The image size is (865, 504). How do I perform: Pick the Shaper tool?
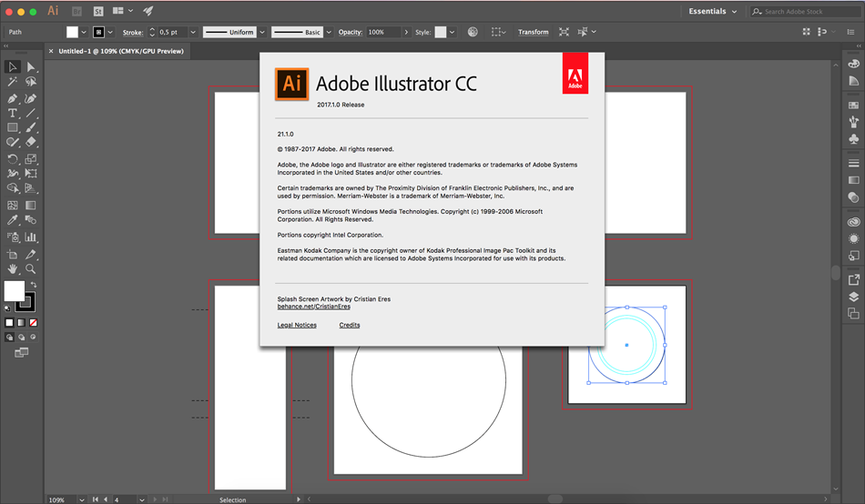click(12, 142)
